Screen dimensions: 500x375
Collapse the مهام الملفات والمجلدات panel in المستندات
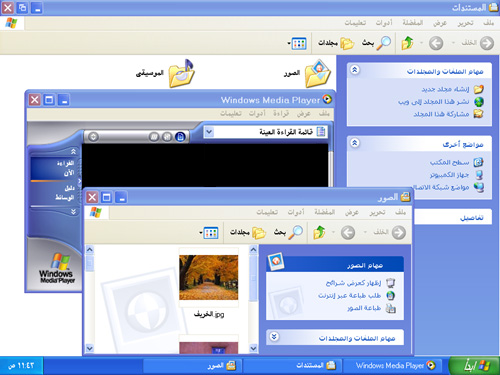[355, 70]
